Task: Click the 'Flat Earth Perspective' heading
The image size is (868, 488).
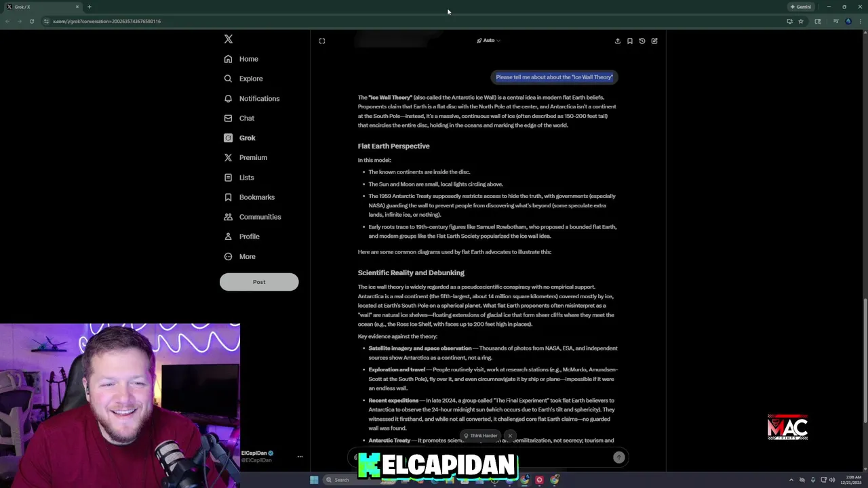Action: [393, 146]
